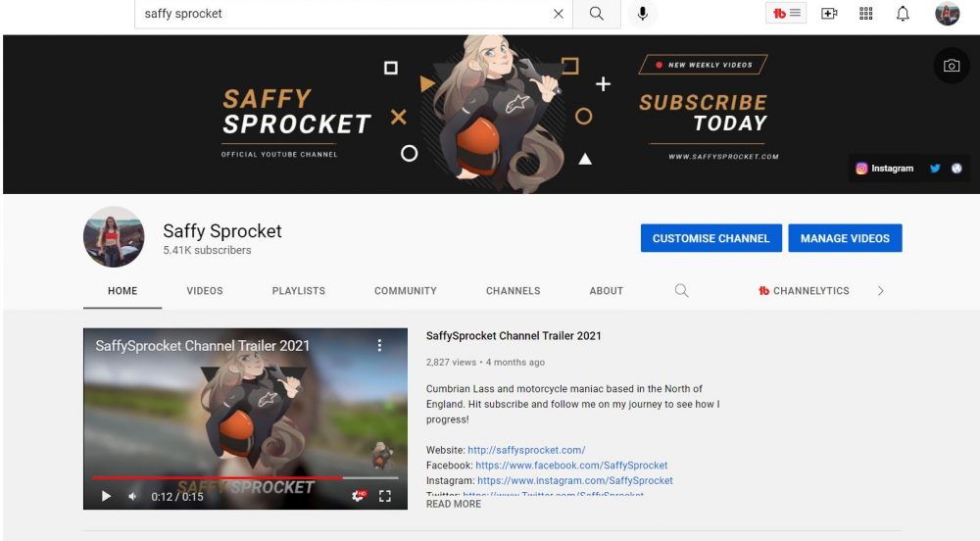Screen dimensions: 980x541
Task: Open the trailer player settings gear
Action: pyautogui.click(x=358, y=495)
